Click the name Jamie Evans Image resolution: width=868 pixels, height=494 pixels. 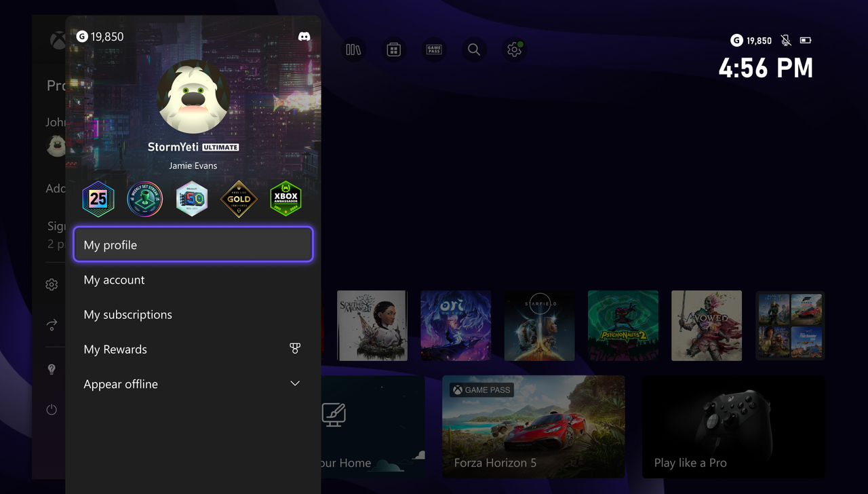click(x=193, y=166)
